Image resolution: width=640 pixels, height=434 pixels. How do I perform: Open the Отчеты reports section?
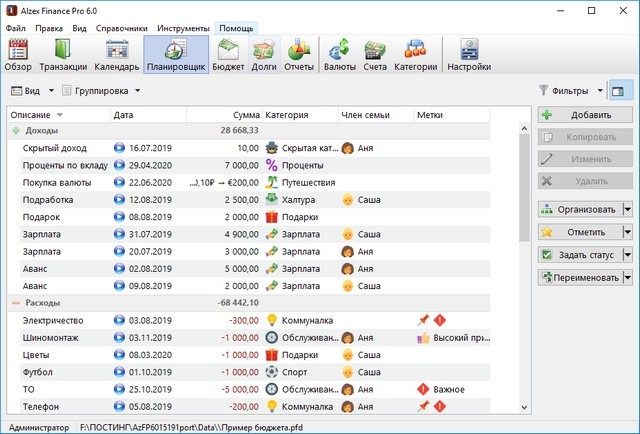point(298,55)
